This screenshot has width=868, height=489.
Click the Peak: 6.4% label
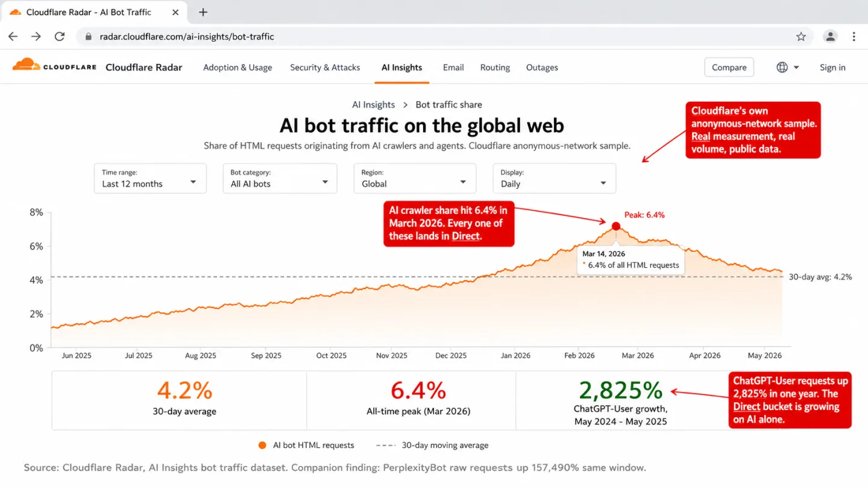click(644, 215)
